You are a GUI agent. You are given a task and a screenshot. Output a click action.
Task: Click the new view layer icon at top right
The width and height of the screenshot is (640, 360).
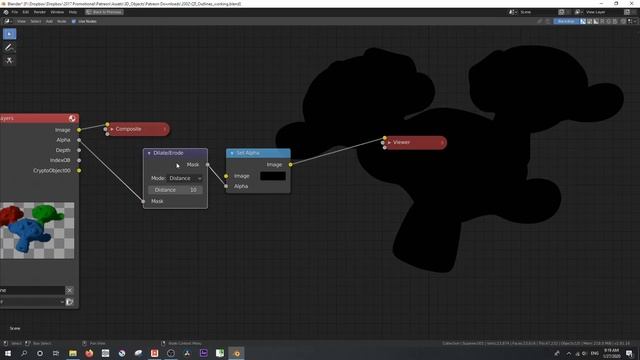coord(627,12)
